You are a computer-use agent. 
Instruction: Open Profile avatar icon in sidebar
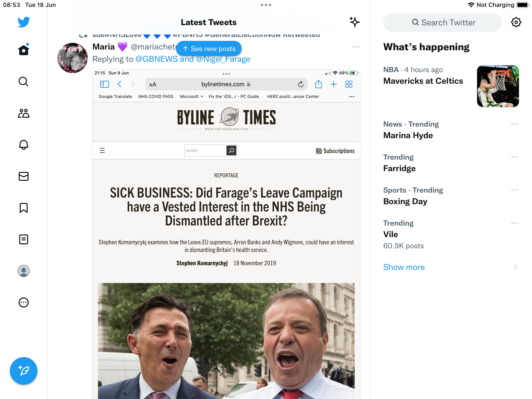24,271
